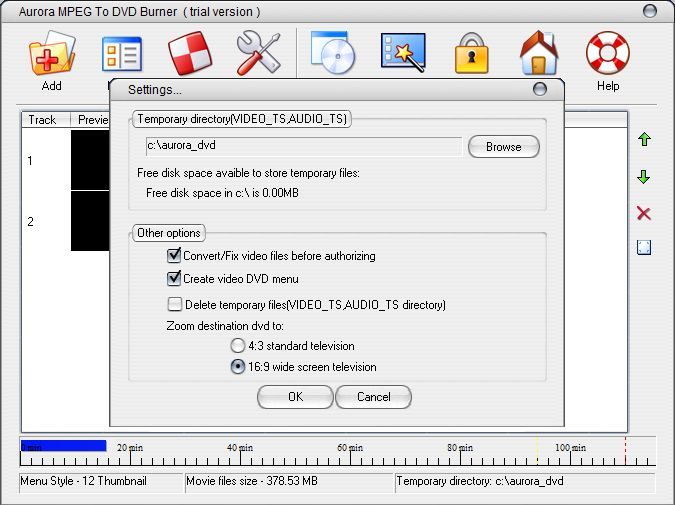
Task: Toggle Convert/Fix video files before authorizing
Action: (174, 256)
